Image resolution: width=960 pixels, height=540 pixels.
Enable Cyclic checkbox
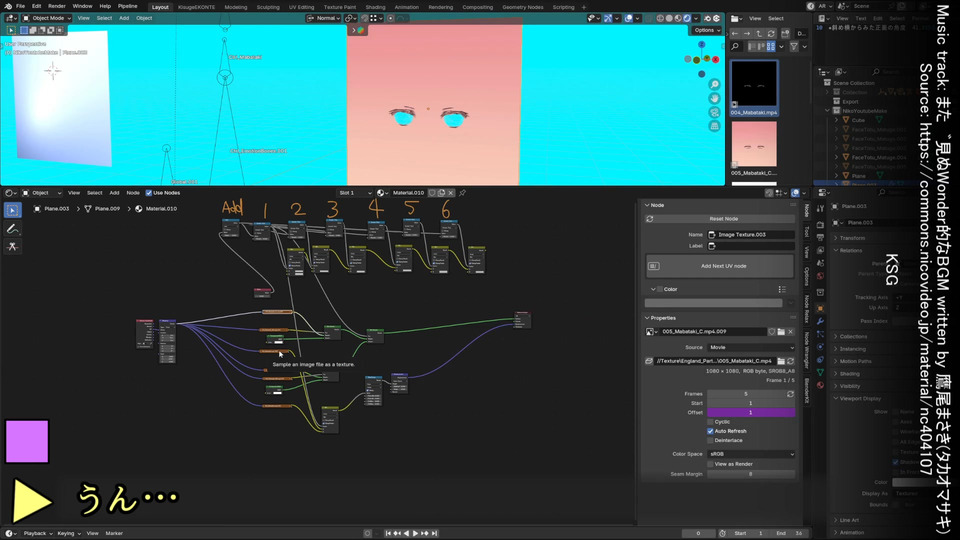[x=710, y=422]
